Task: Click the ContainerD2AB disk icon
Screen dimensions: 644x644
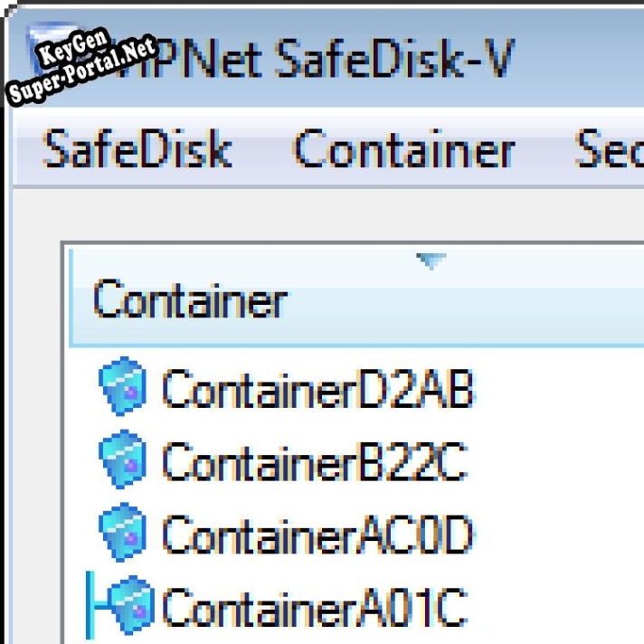Action: click(122, 388)
